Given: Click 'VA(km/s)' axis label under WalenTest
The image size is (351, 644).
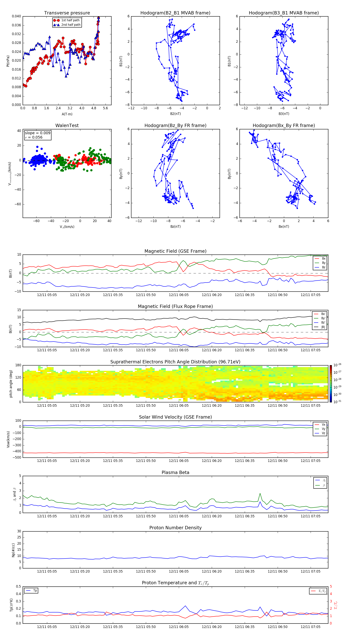Looking at the screenshot, I should (67, 227).
